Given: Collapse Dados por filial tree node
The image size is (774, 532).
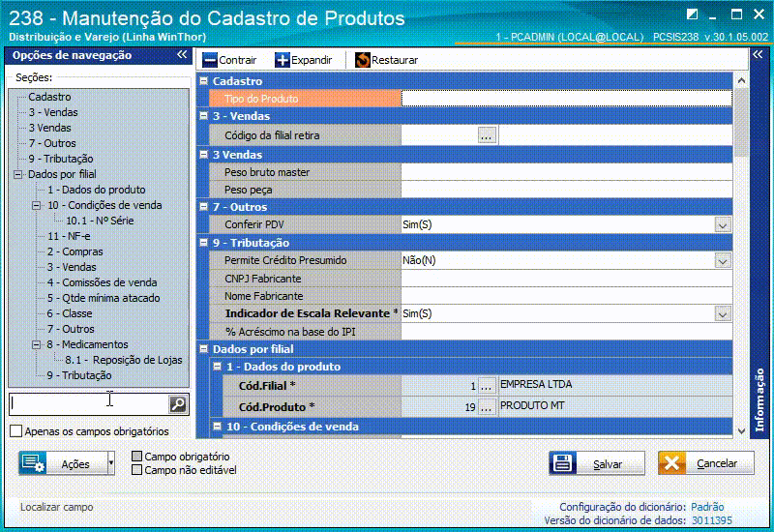Looking at the screenshot, I should [17, 174].
